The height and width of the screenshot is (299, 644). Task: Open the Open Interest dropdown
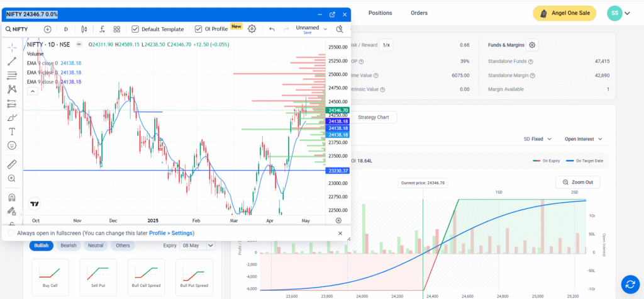click(584, 138)
